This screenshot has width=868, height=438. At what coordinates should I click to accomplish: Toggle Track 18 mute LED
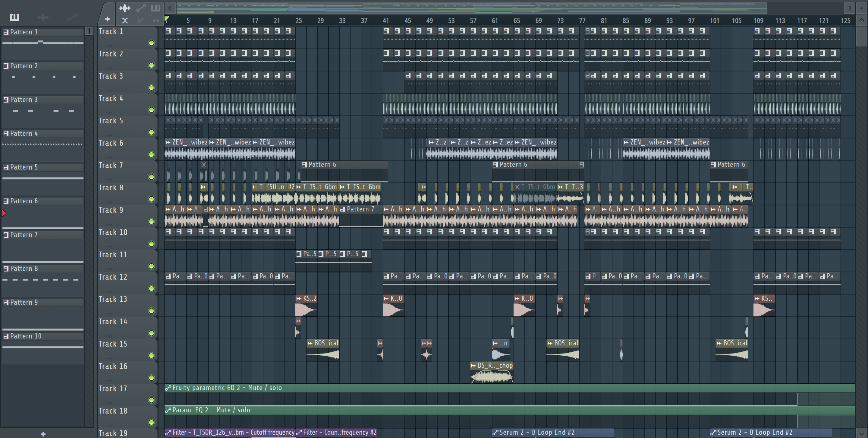coord(152,423)
